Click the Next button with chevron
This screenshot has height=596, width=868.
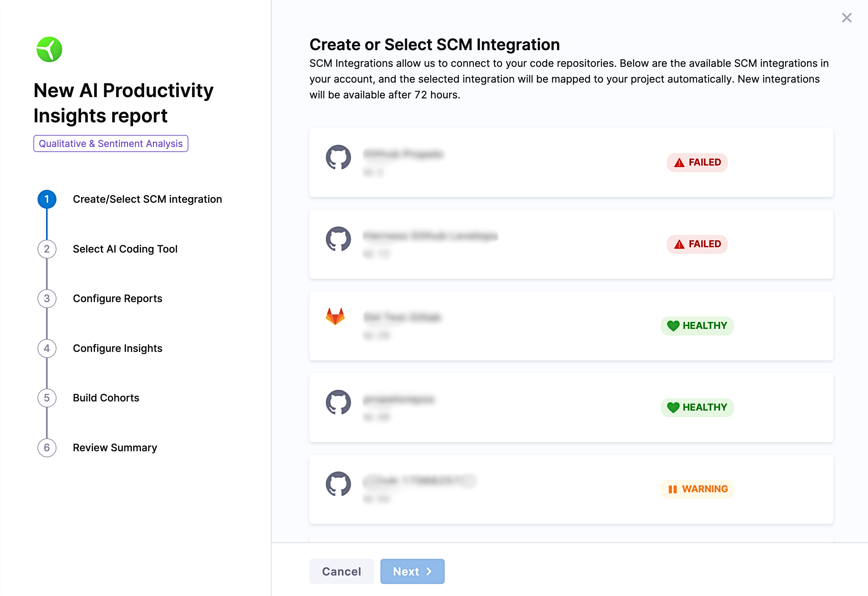point(412,571)
